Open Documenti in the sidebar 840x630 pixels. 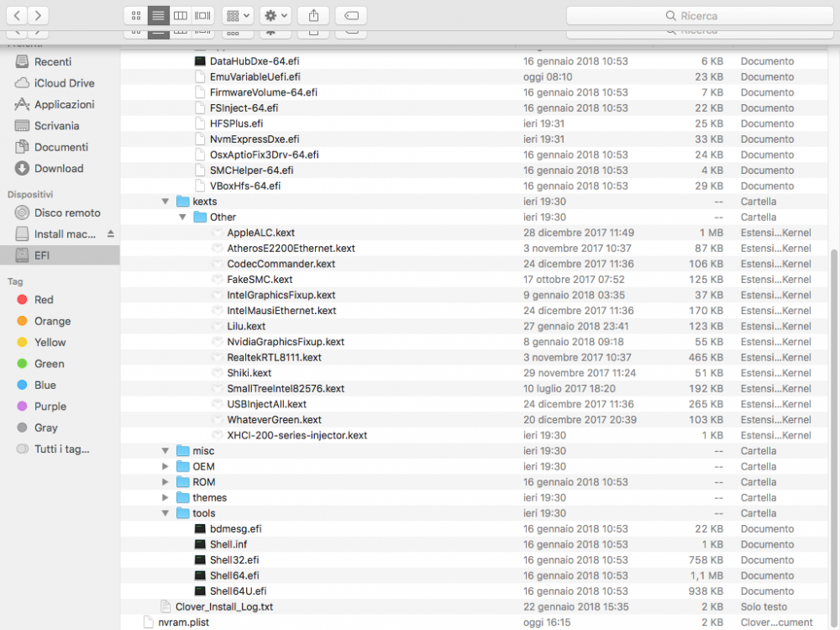[x=51, y=147]
